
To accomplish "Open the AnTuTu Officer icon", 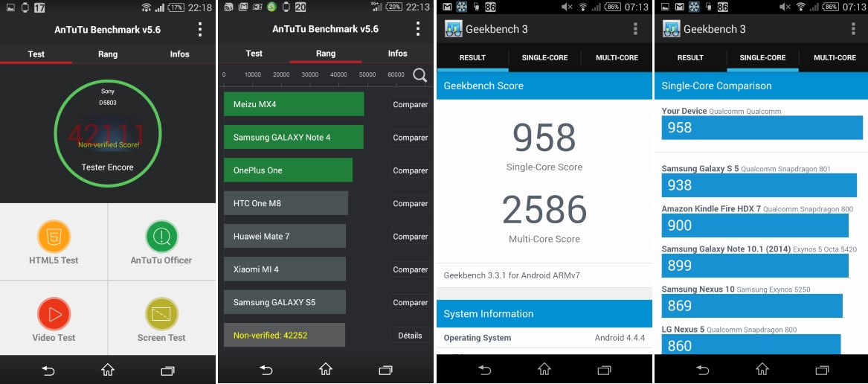I will [161, 237].
